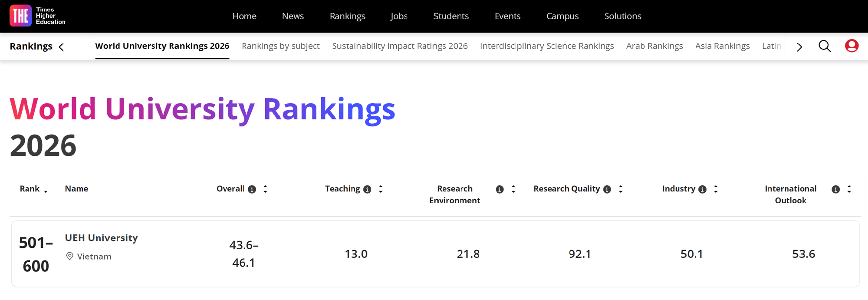Sort the table by Overall score arrows

(265, 189)
